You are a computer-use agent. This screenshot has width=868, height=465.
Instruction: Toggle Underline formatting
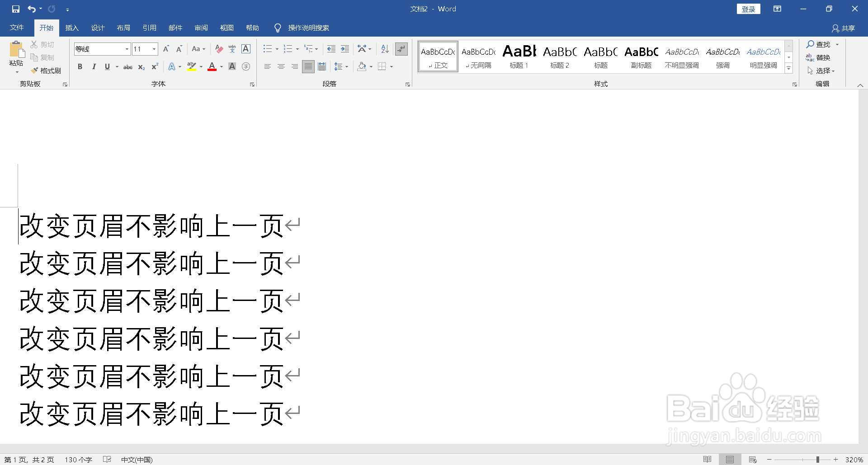click(107, 66)
